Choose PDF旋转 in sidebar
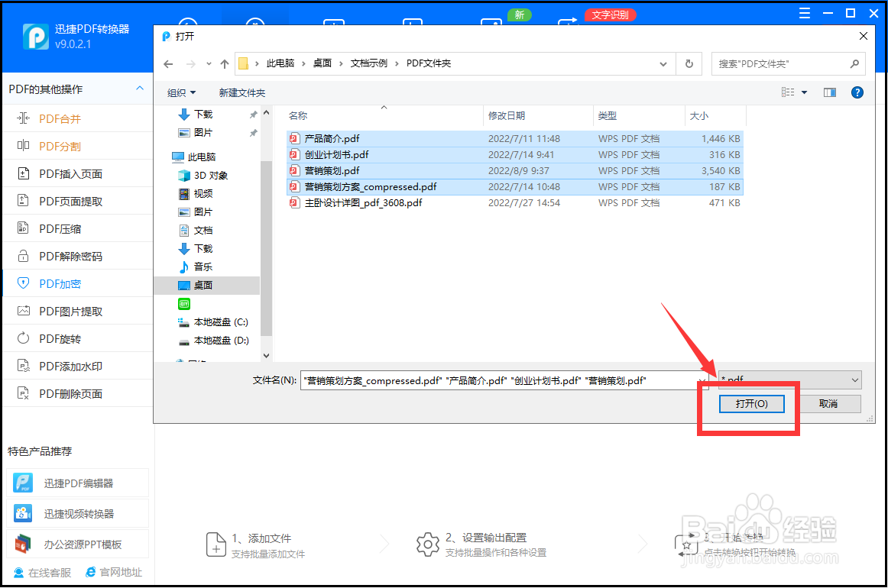Viewport: 888px width, 588px height. pyautogui.click(x=78, y=338)
